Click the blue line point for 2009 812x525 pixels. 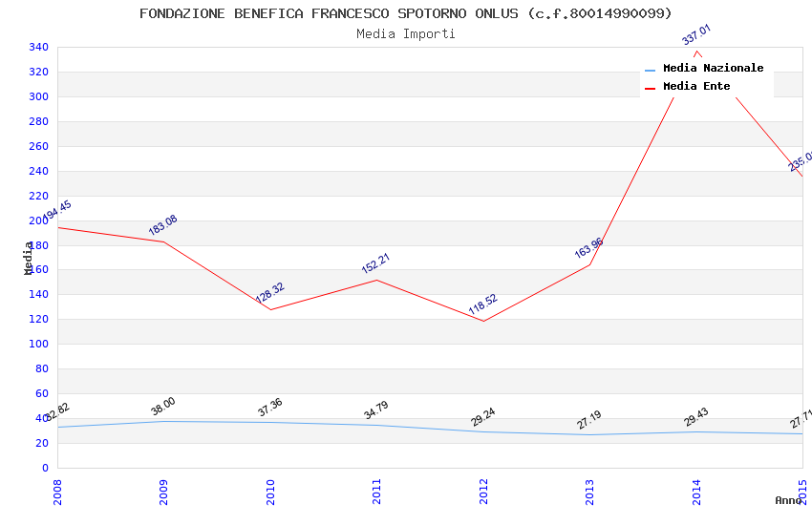click(164, 421)
